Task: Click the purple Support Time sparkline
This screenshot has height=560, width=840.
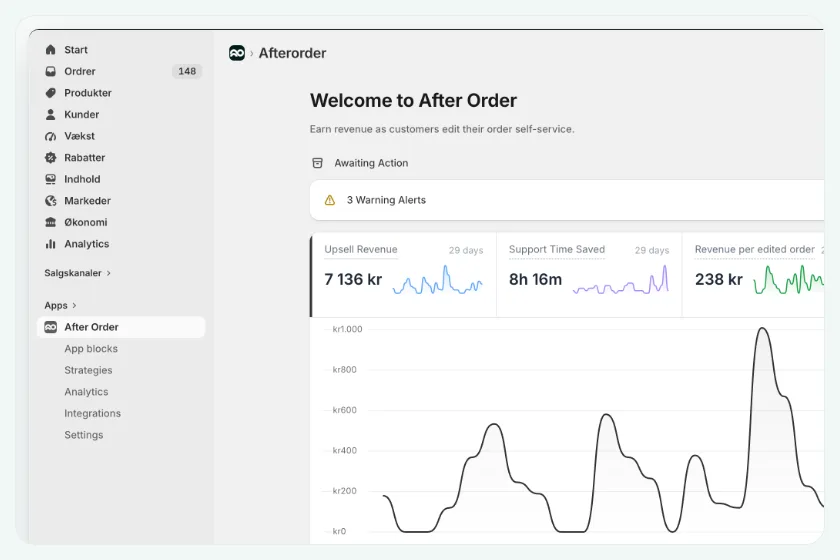Action: (621, 280)
